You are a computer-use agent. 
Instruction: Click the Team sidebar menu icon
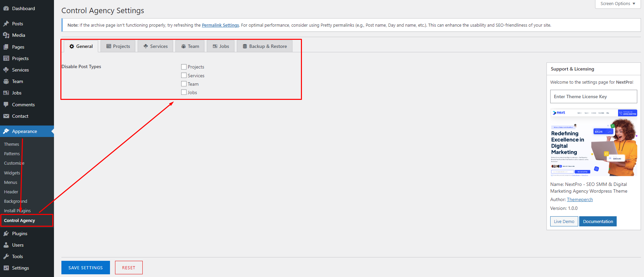pyautogui.click(x=6, y=81)
